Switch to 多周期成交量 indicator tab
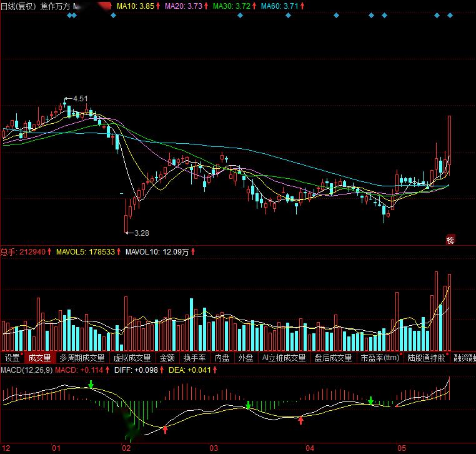This screenshot has width=476, height=454. tap(82, 358)
